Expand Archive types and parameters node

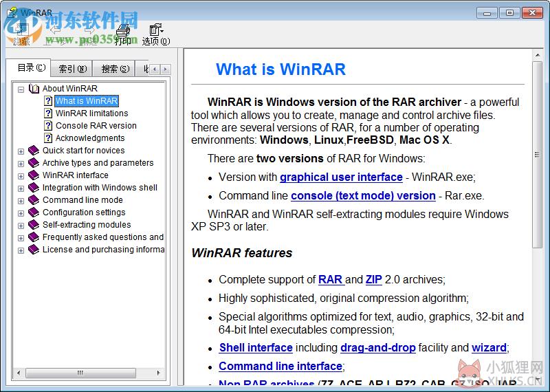[21, 164]
